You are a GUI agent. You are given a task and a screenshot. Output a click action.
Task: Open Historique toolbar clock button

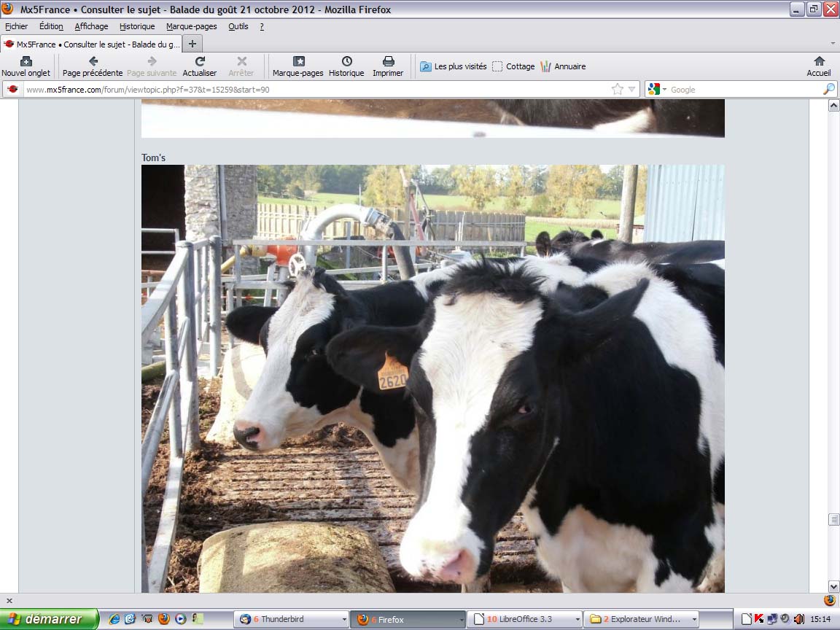point(346,66)
